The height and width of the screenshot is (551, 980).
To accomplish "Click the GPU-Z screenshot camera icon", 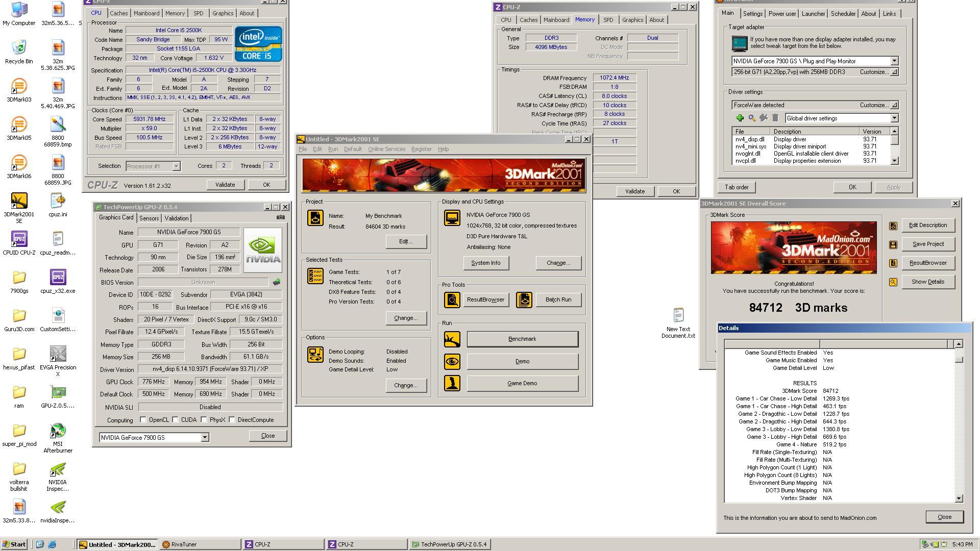I will 280,217.
